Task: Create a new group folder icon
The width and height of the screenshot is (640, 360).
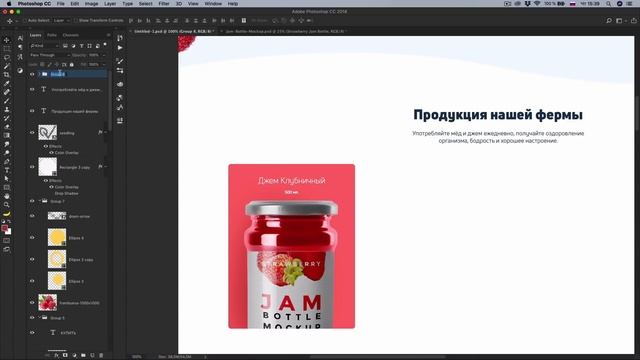Action: coord(83,356)
